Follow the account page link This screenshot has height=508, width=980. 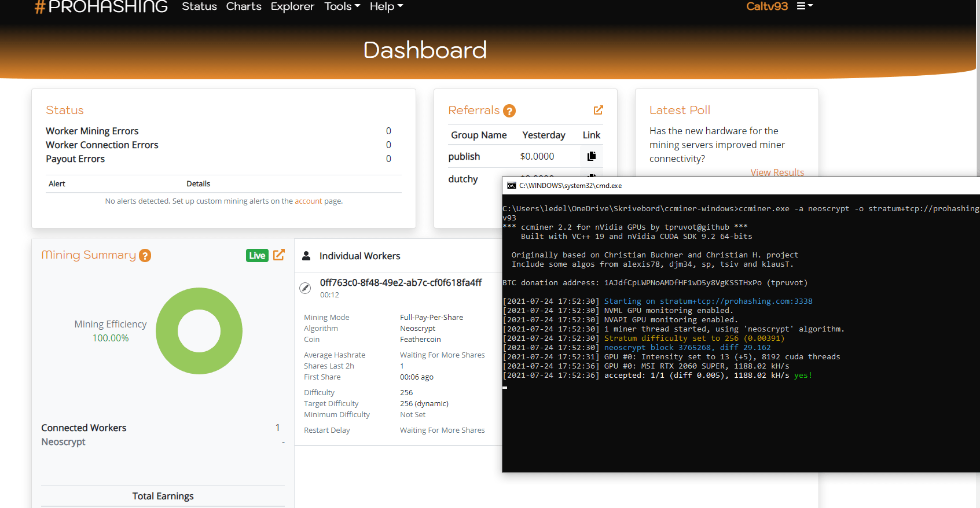click(x=309, y=201)
